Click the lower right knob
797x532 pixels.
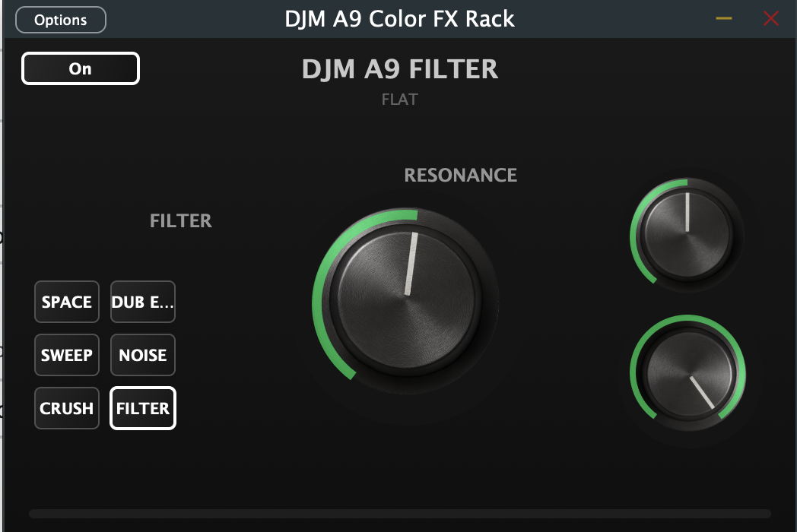pyautogui.click(x=687, y=372)
